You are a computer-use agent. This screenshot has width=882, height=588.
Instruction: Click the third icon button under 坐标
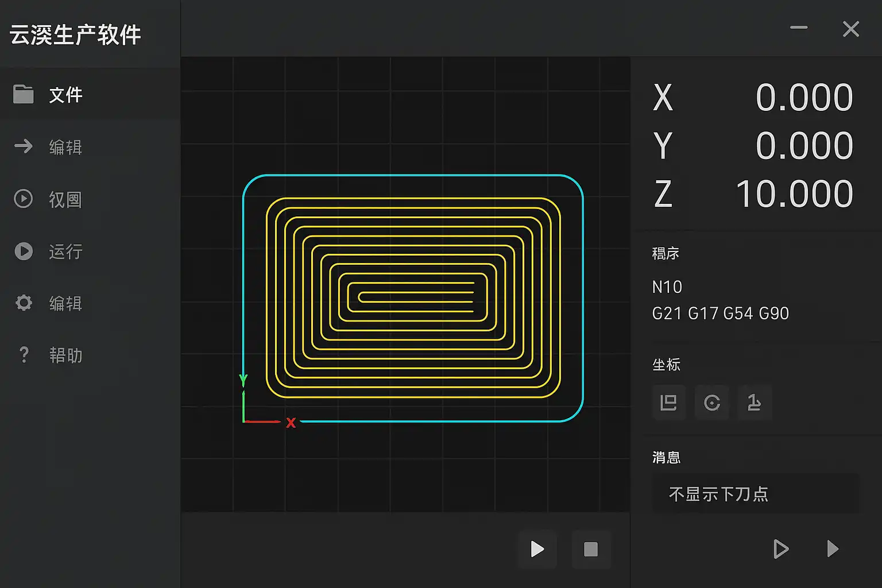click(x=754, y=403)
